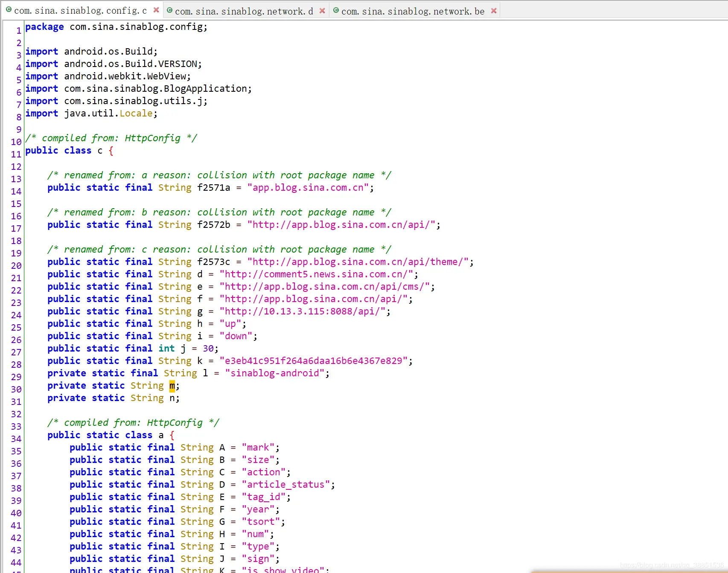The image size is (728, 573).
Task: Click the hash string e3eb41c951f264a6daa16b6e4367e829
Action: [x=314, y=361]
